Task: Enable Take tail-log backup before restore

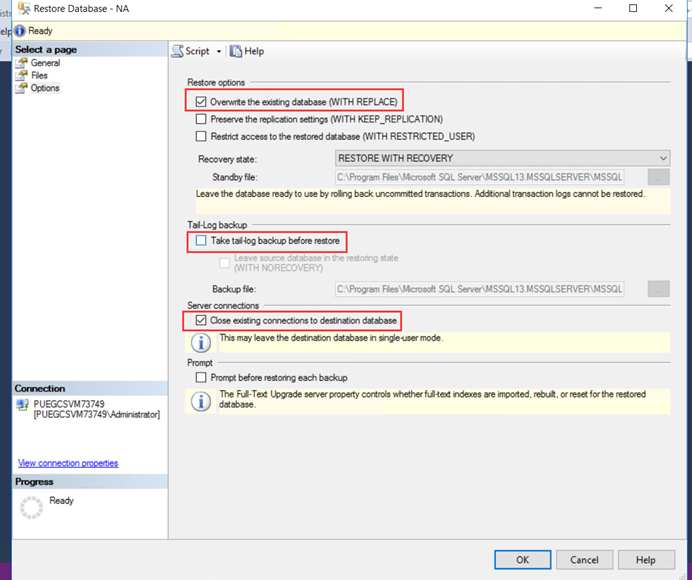Action: point(202,241)
